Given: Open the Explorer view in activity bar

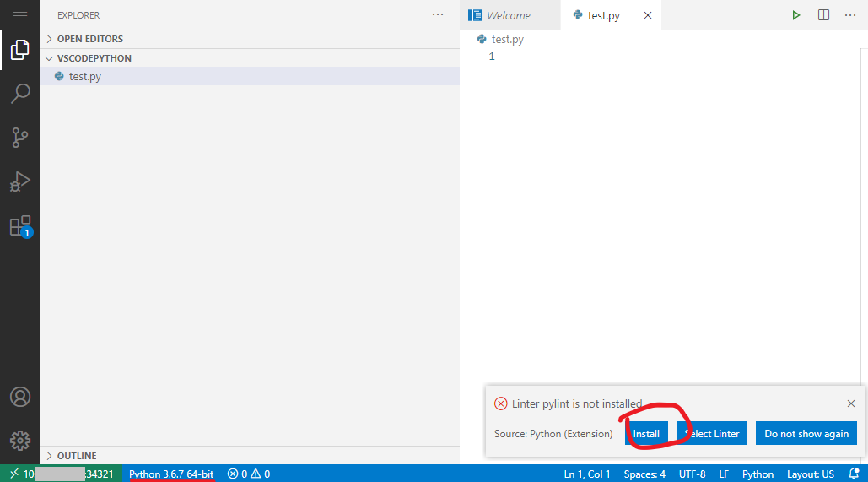Looking at the screenshot, I should pos(20,50).
